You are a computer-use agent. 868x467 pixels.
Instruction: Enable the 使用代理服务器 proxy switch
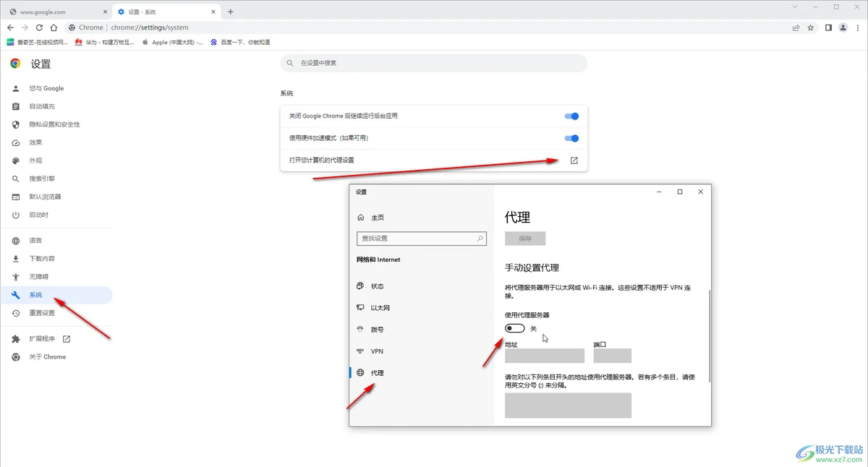pyautogui.click(x=515, y=327)
